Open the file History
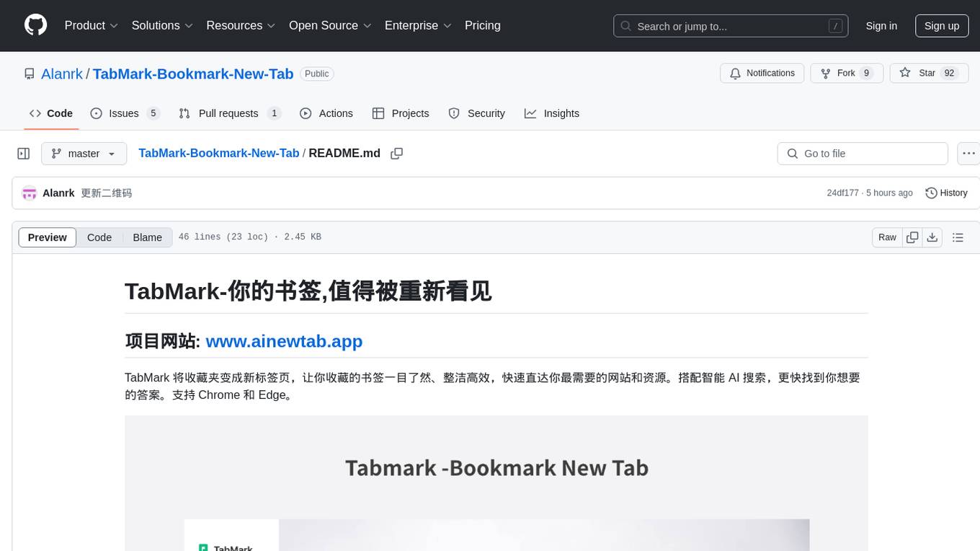Viewport: 980px width, 551px height. pos(946,193)
